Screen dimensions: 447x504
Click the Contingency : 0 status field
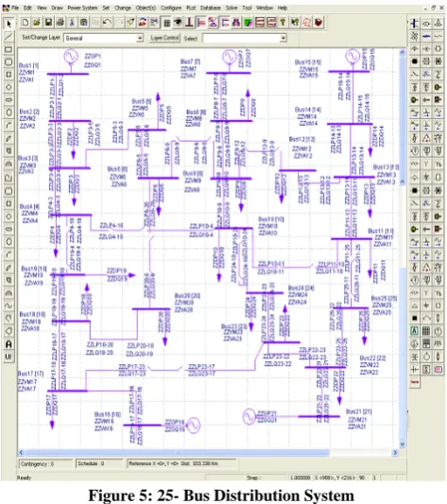point(45,463)
